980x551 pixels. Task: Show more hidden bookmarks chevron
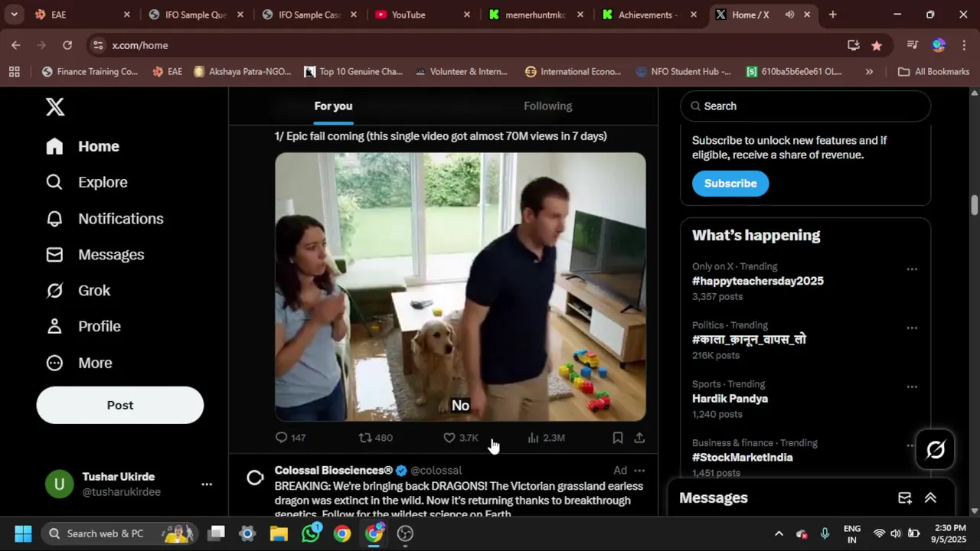tap(869, 72)
